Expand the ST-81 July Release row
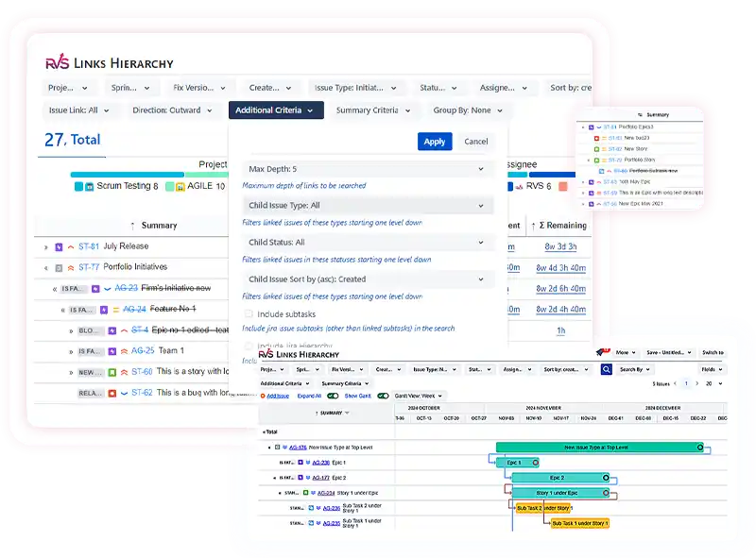 tap(45, 247)
